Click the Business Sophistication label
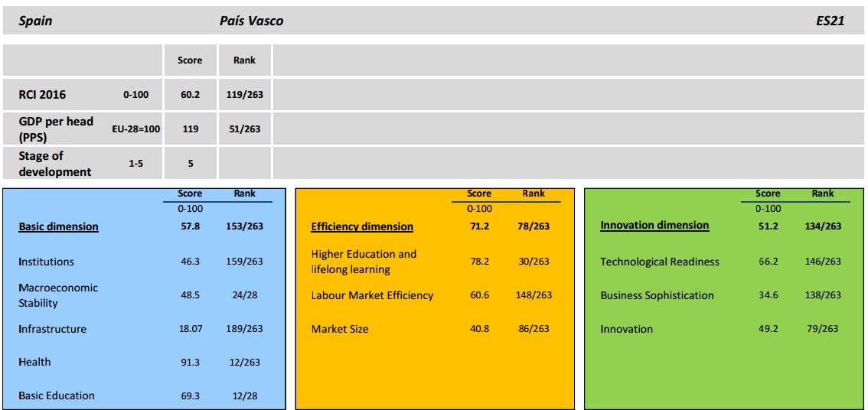The width and height of the screenshot is (868, 410). click(657, 295)
